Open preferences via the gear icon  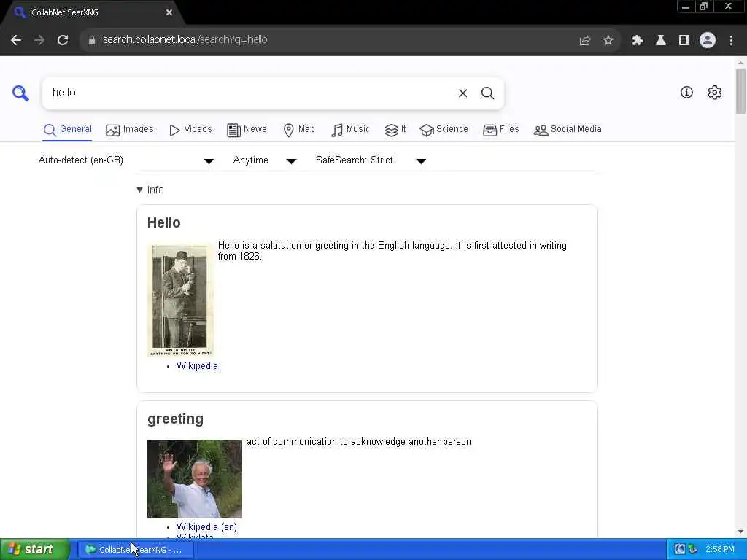(715, 93)
